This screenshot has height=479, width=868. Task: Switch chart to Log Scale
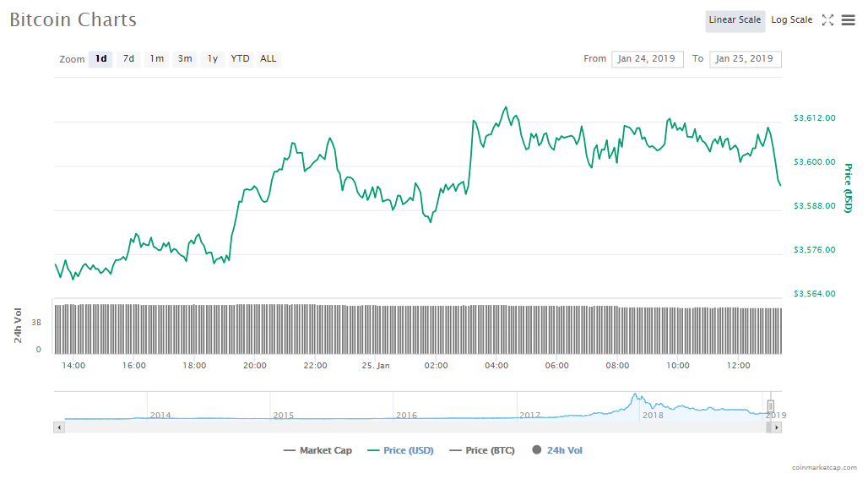[x=791, y=20]
